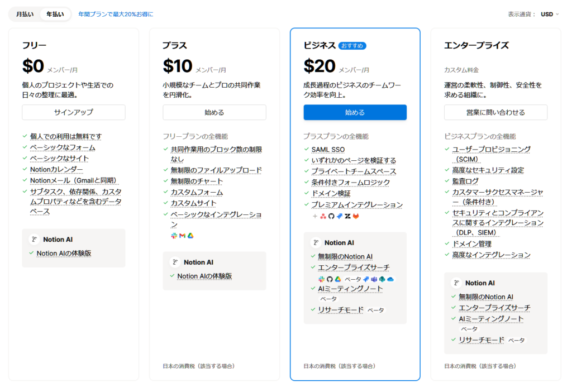Click the ベーシックなフォーム feature
Screen dimensions: 572x392
(63, 147)
